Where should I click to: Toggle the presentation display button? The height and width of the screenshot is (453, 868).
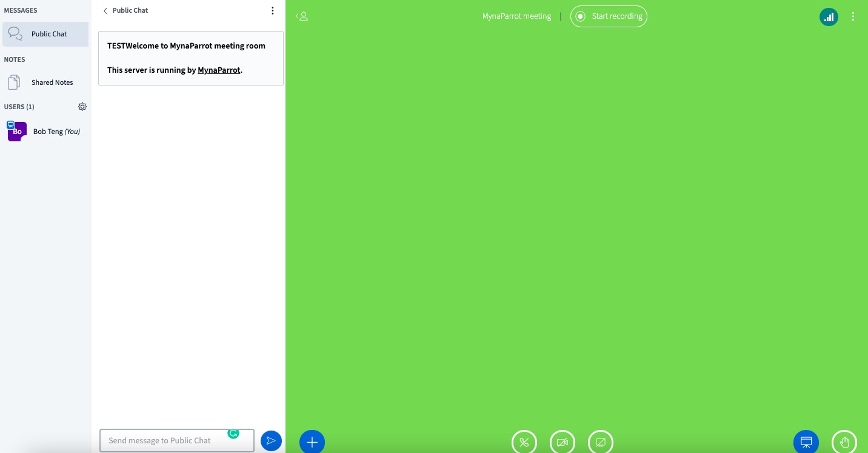pyautogui.click(x=806, y=442)
